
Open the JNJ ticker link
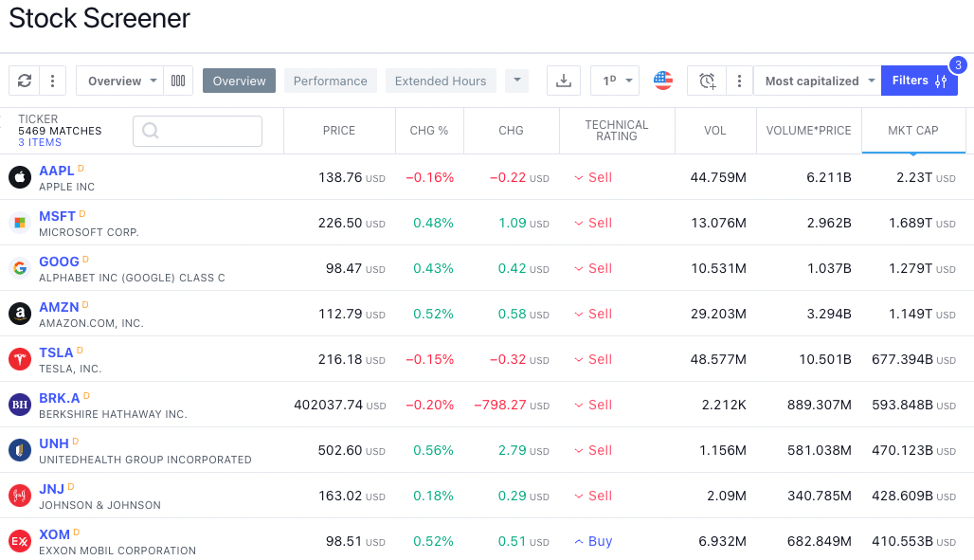point(51,489)
